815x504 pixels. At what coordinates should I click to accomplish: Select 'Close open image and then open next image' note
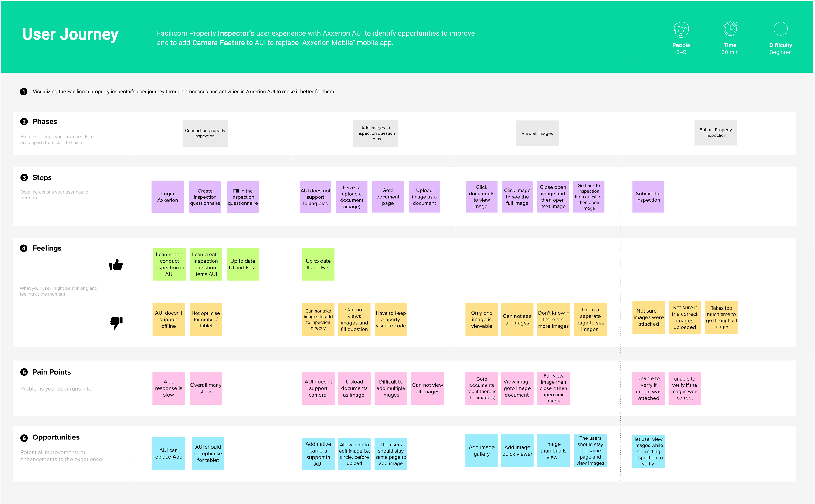pyautogui.click(x=553, y=197)
